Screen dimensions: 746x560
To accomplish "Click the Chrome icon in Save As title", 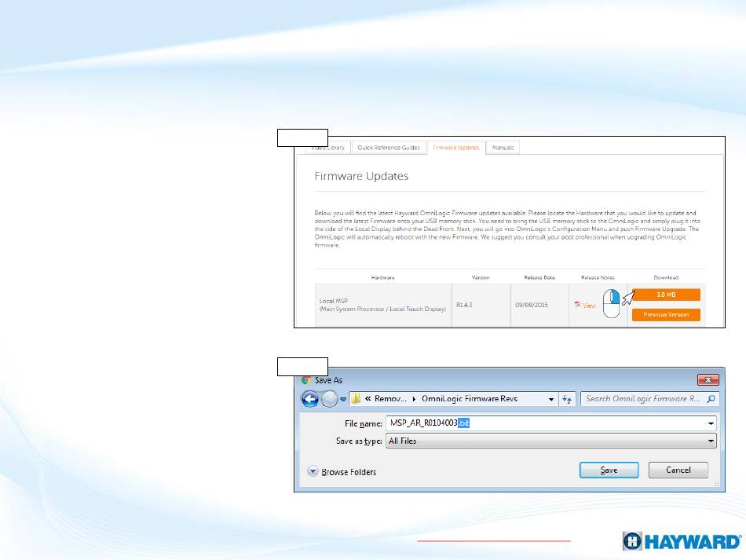I will pos(306,380).
